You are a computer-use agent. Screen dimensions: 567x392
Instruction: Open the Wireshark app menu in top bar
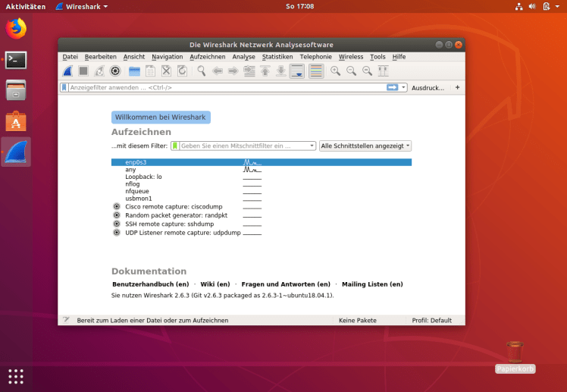coord(82,7)
